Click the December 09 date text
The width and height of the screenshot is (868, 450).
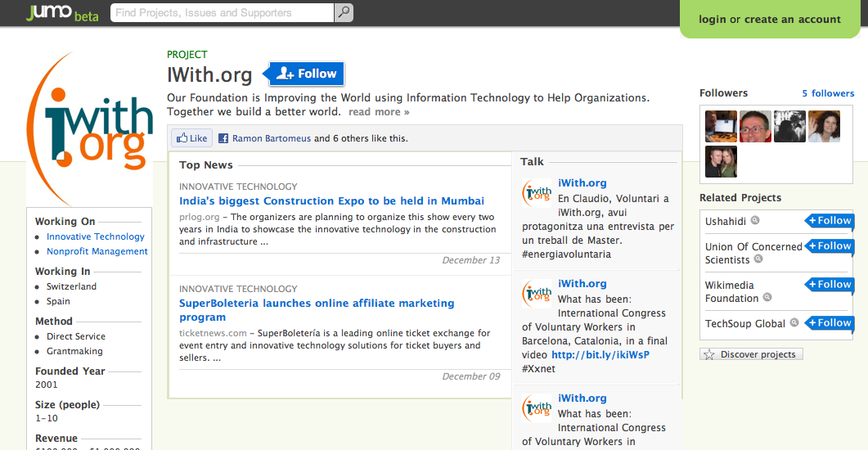[470, 376]
